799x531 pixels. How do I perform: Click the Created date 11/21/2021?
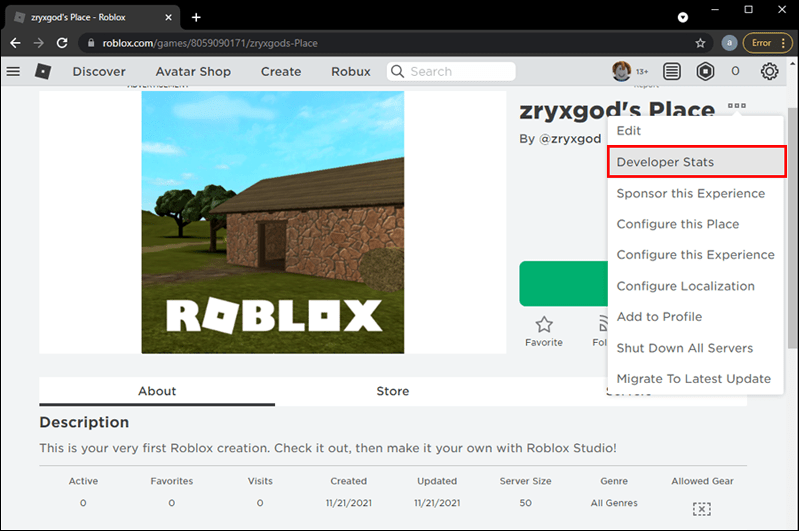tap(349, 503)
